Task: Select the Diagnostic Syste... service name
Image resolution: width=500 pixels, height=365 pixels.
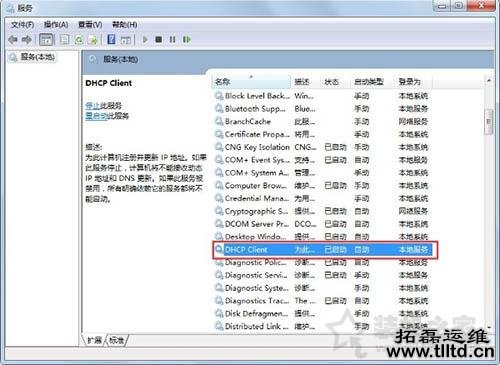Action: [257, 288]
